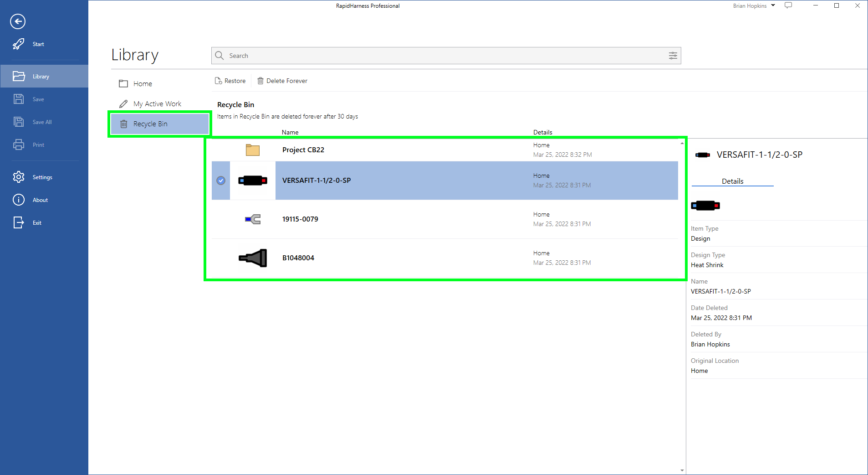Screen dimensions: 868x475
Task: Click the 19115-0079 terminal thumbnail
Action: click(253, 219)
